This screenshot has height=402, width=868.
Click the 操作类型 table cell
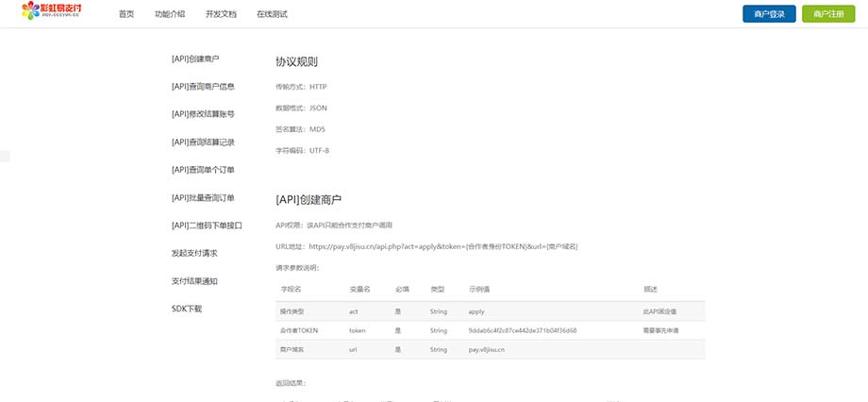(x=292, y=311)
